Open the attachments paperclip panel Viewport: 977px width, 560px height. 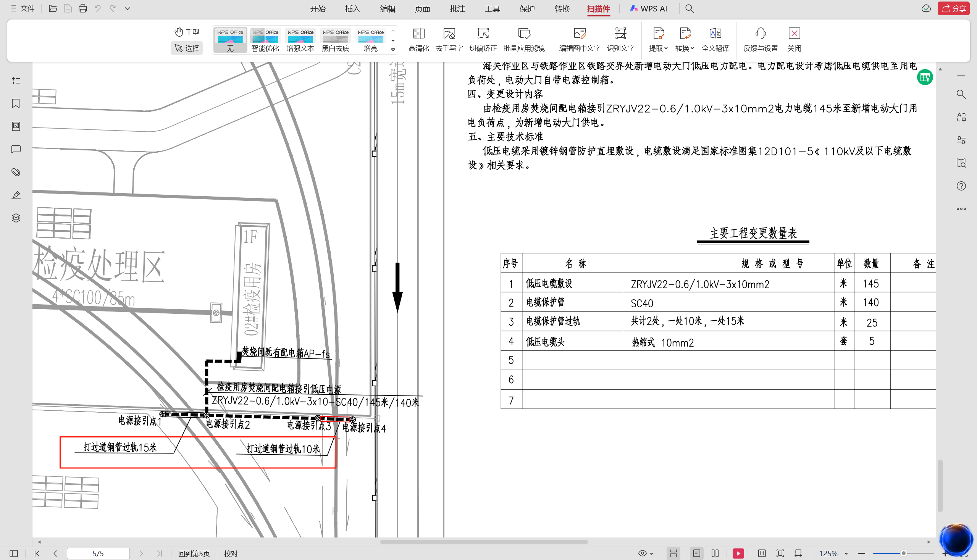tap(16, 172)
